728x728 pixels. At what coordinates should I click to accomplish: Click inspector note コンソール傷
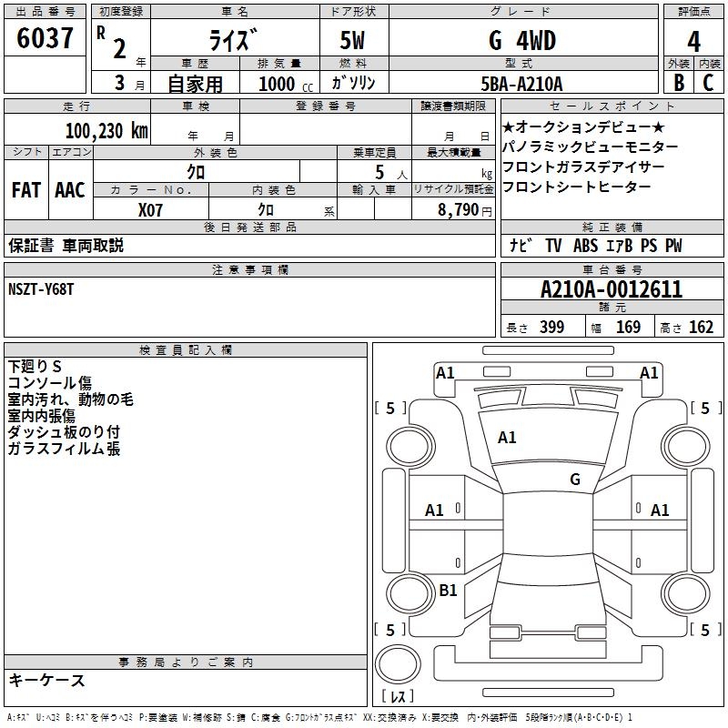(x=50, y=383)
